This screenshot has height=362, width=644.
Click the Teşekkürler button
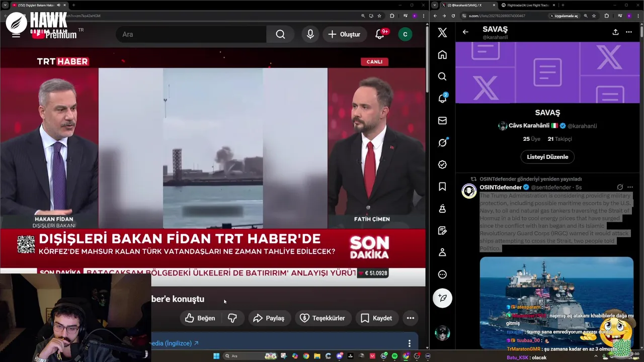pos(323,318)
